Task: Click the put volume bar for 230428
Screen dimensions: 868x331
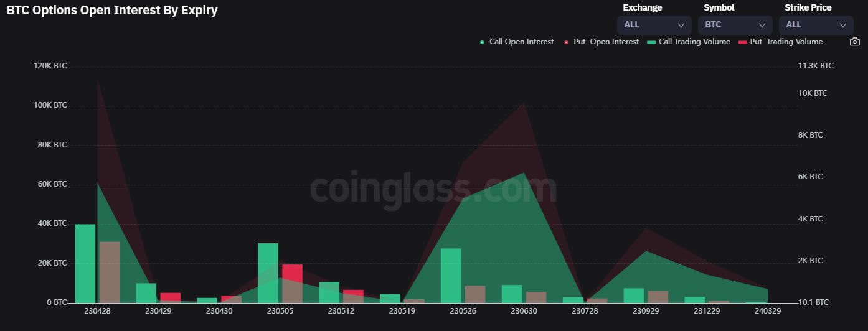Action: [110, 272]
